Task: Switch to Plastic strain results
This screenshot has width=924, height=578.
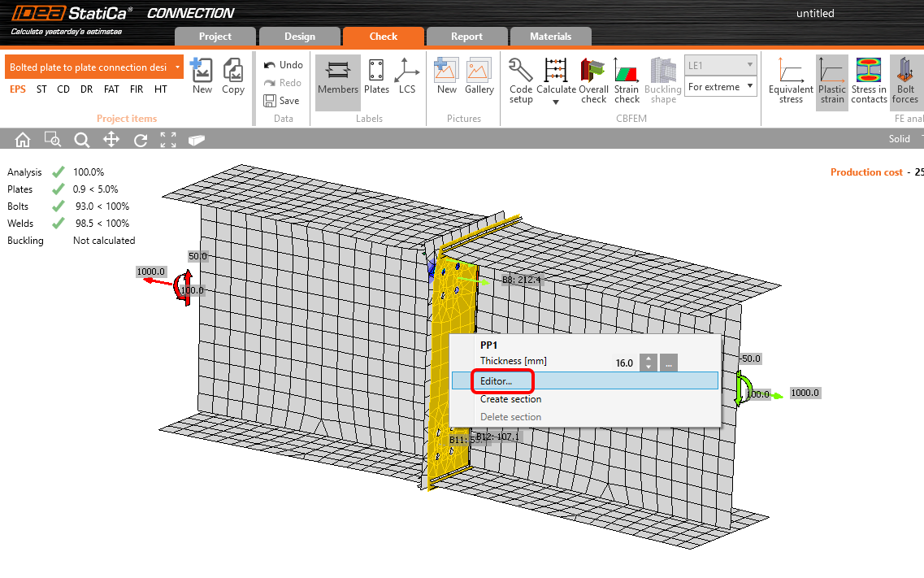Action: pos(831,80)
